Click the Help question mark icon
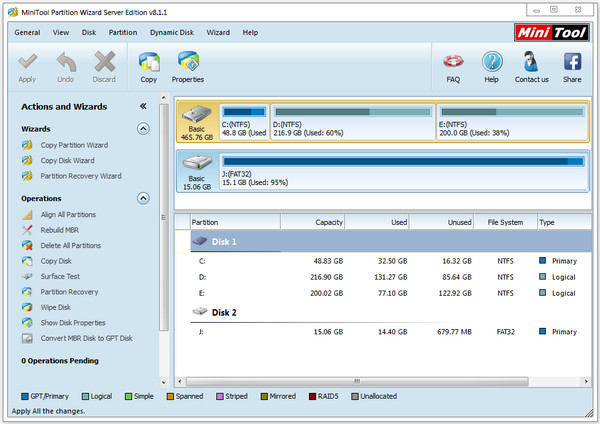The width and height of the screenshot is (600, 424). coord(491,66)
